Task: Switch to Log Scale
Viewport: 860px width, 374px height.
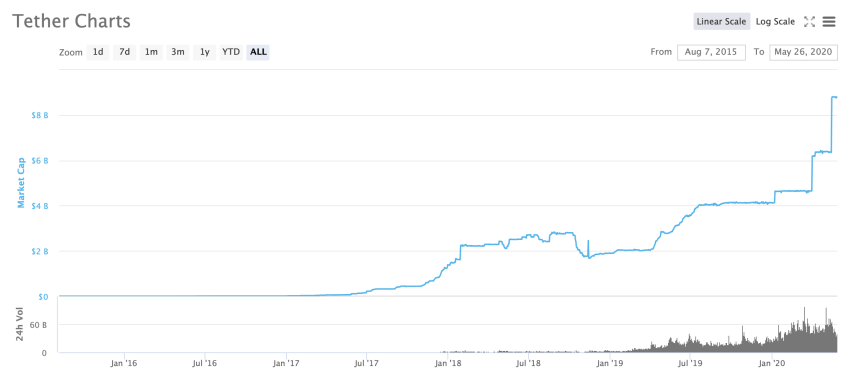Action: [x=775, y=21]
